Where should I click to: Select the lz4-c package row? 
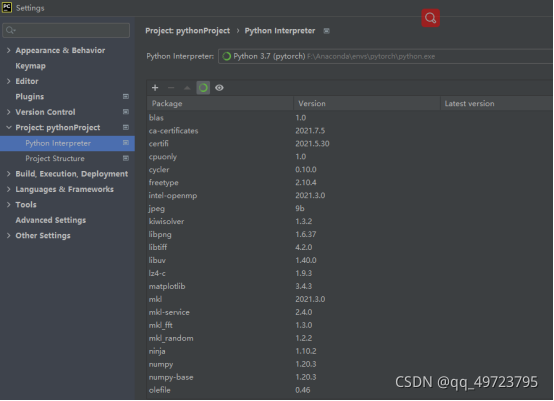[350, 273]
